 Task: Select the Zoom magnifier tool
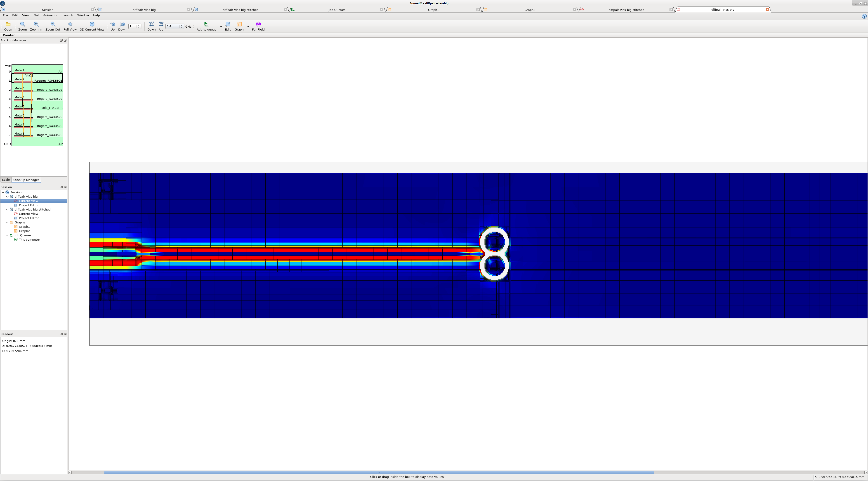23,24
